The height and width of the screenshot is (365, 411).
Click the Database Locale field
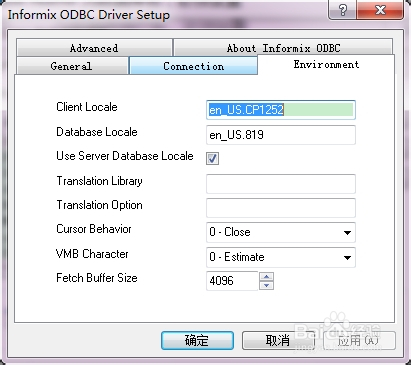click(x=281, y=135)
